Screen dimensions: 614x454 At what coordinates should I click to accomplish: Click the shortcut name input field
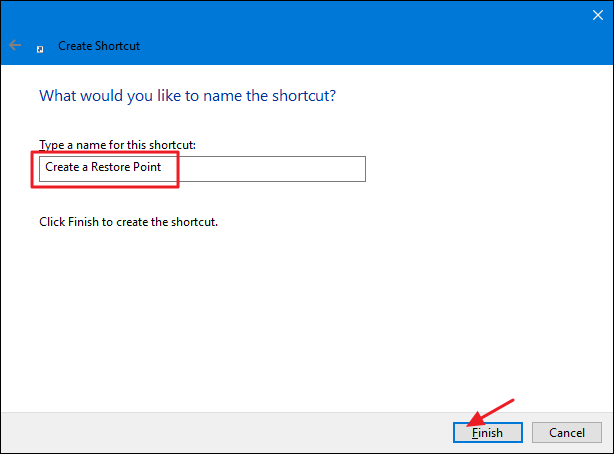(x=202, y=169)
